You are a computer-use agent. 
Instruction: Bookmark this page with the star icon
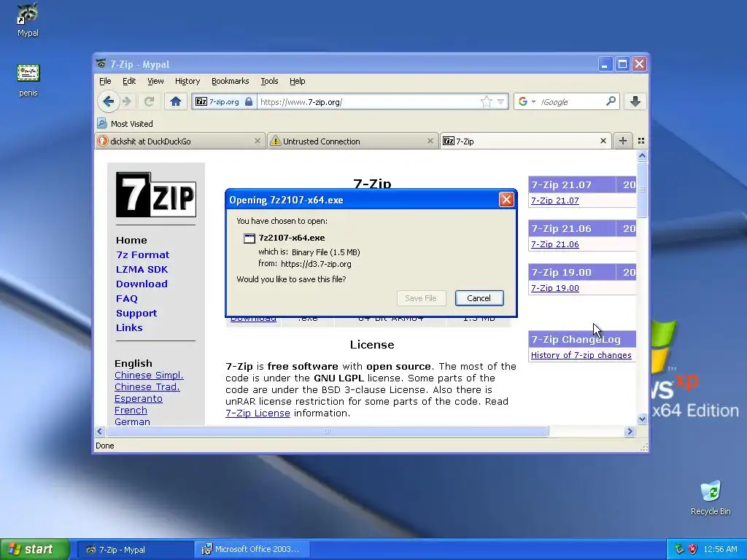486,101
